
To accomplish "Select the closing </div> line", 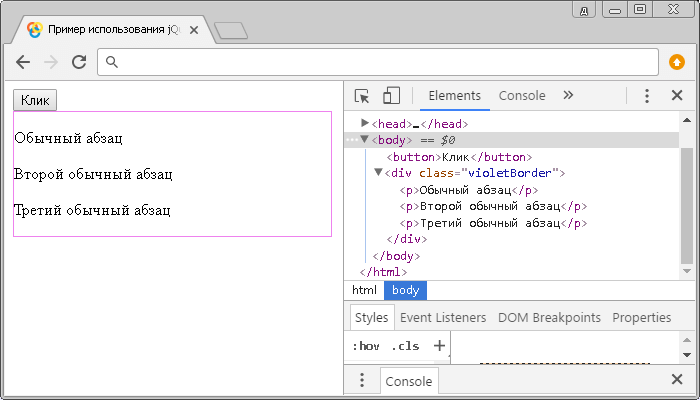I will 407,239.
